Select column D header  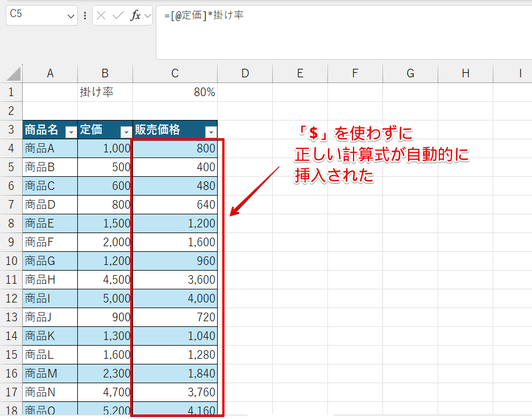click(x=245, y=73)
